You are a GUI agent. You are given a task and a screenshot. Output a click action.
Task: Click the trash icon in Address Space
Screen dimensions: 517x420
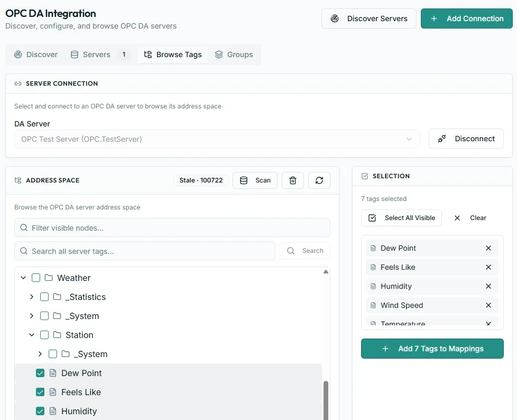click(x=292, y=180)
